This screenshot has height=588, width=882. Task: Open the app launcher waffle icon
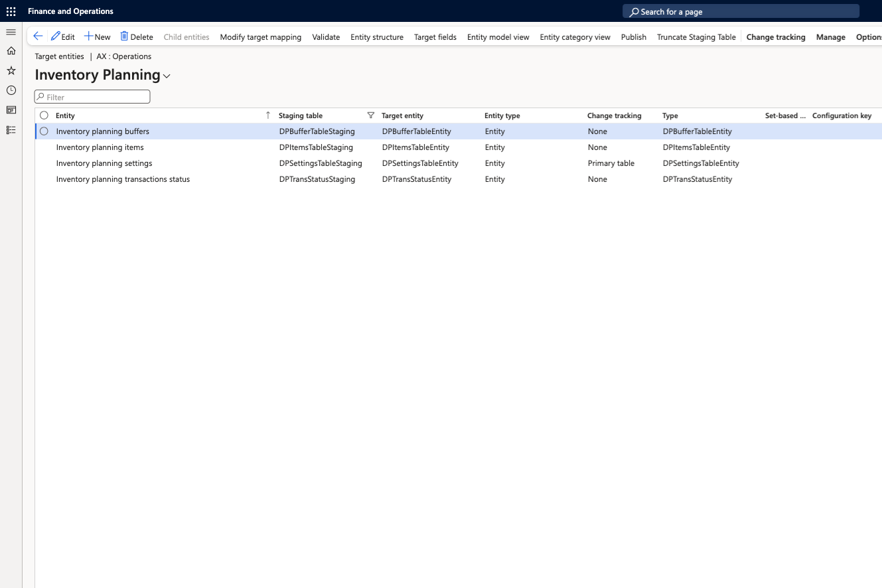(11, 11)
